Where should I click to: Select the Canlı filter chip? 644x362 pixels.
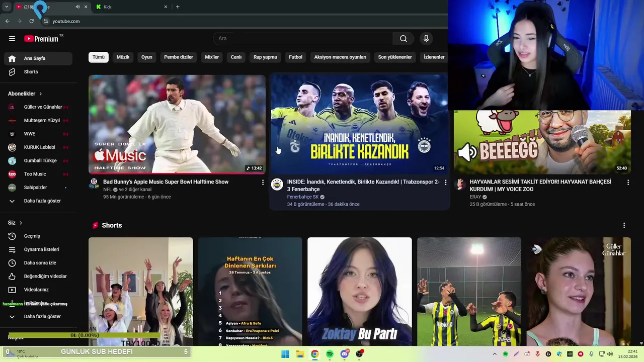[x=236, y=57]
